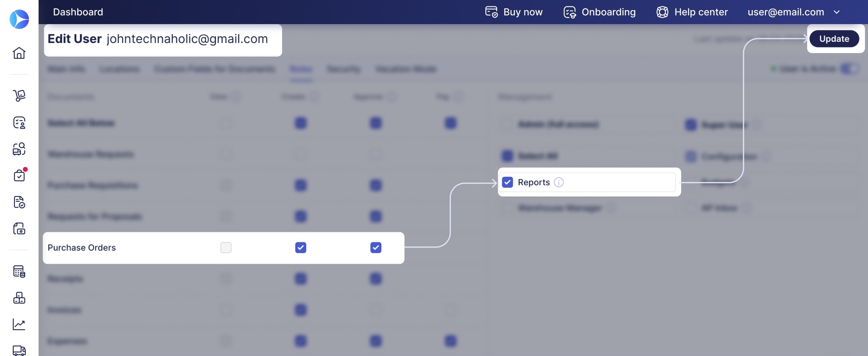Image resolution: width=868 pixels, height=356 pixels.
Task: Open the approvals bag icon with red dot
Action: pyautogui.click(x=19, y=175)
